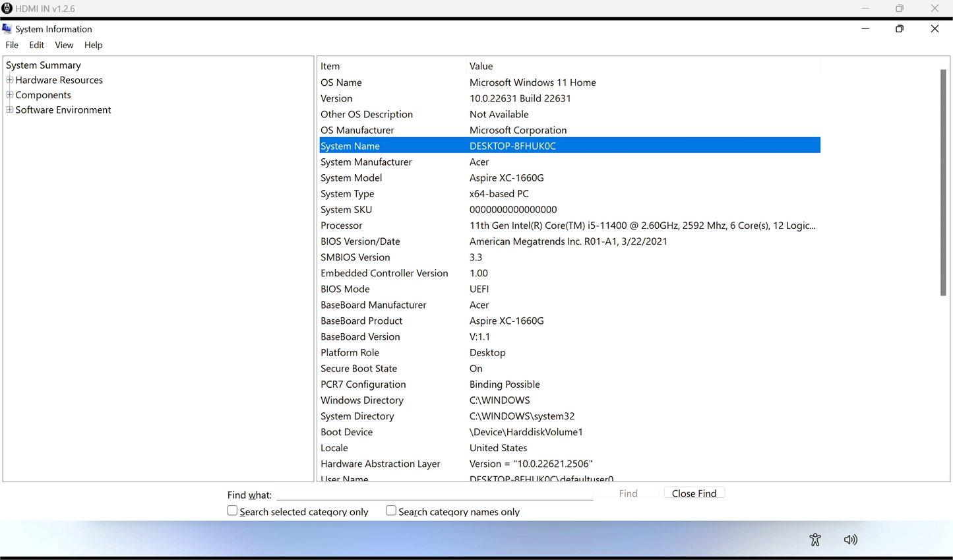Screen dimensions: 953x560
Task: Open the Help menu
Action: pos(94,45)
